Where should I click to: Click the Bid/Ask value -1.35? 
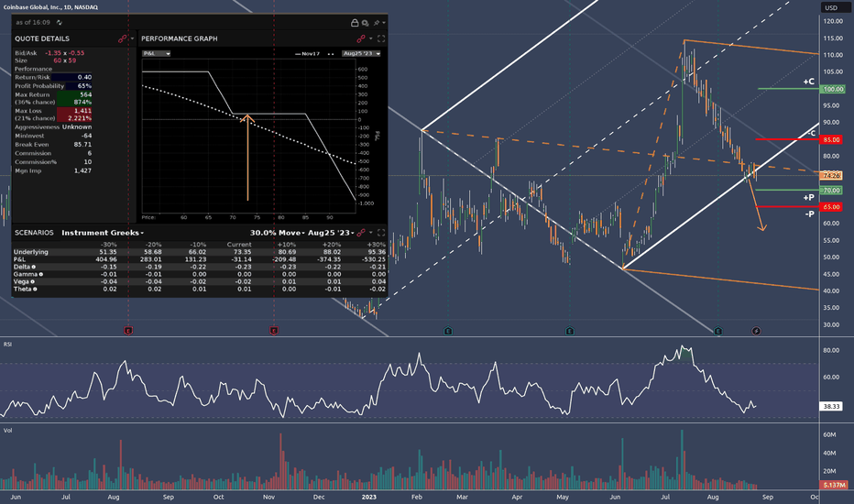point(53,53)
